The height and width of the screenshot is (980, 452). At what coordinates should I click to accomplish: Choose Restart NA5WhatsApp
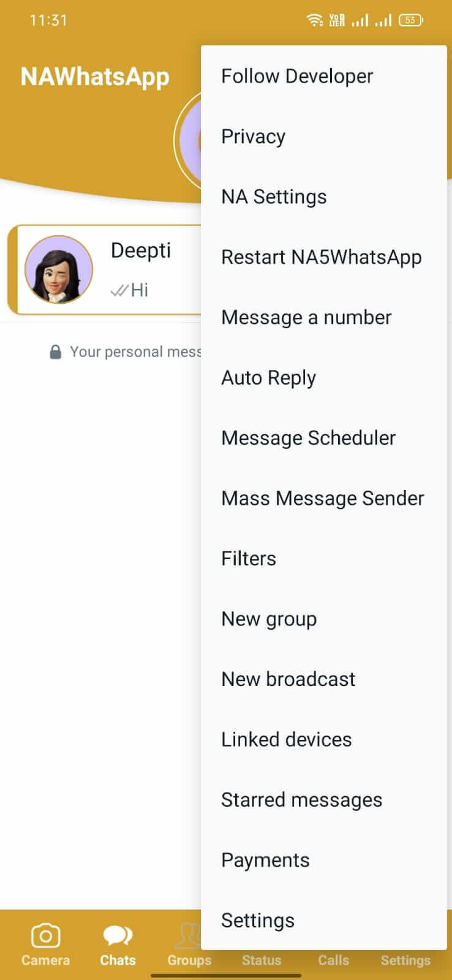pos(323,257)
